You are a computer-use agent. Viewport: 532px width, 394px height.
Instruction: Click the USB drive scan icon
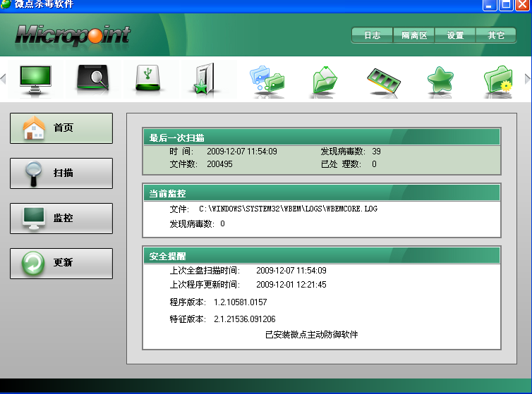click(147, 78)
